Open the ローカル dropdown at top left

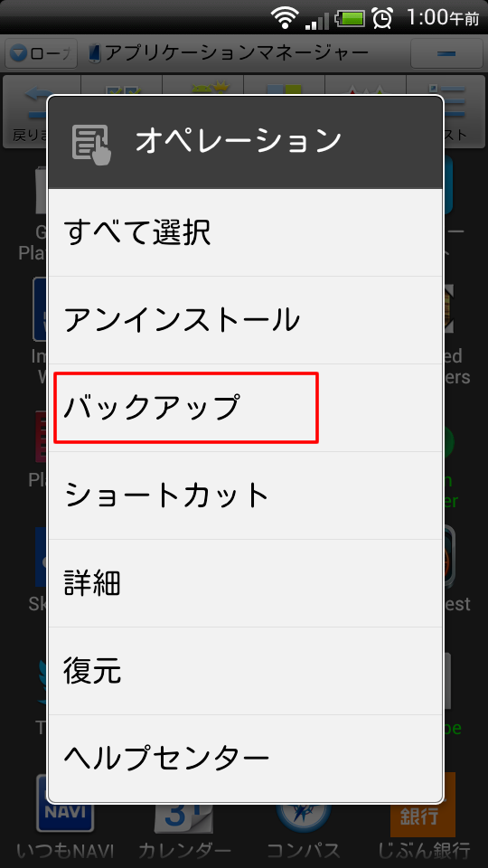coord(41,53)
